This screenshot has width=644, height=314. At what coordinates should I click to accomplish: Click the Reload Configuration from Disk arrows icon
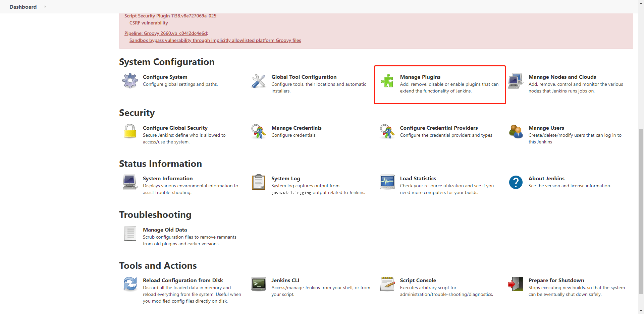point(130,284)
